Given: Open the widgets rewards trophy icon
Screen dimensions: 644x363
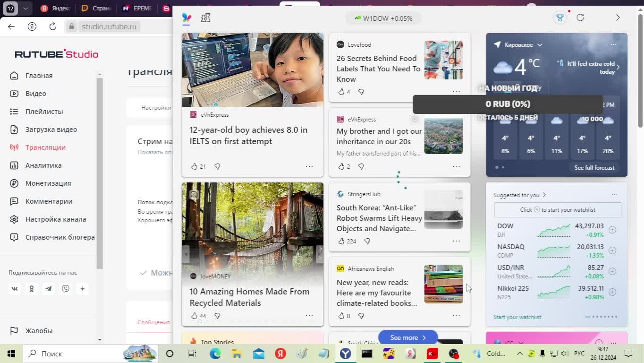Looking at the screenshot, I should [560, 18].
